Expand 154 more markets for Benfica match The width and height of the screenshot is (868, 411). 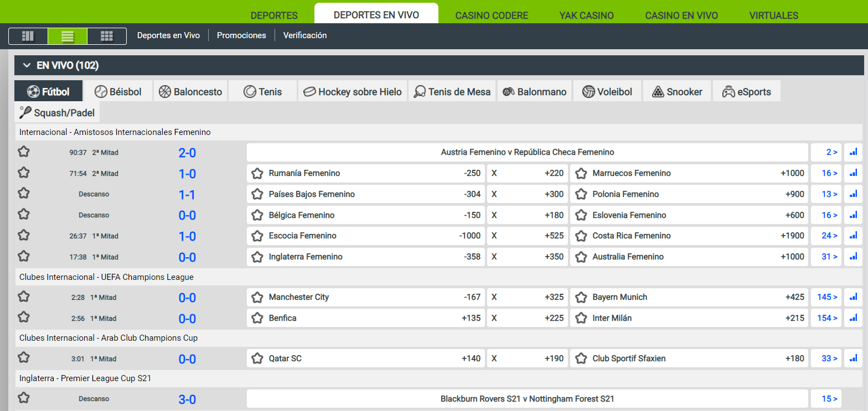coord(826,318)
